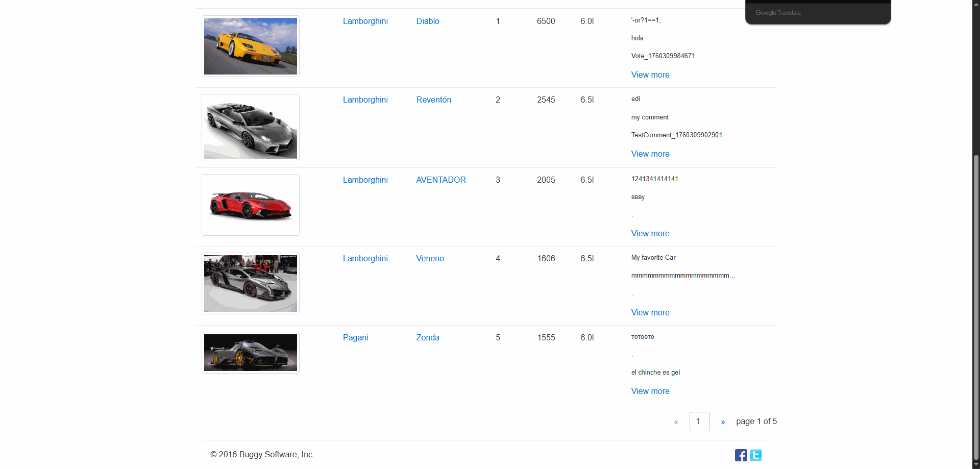This screenshot has width=980, height=469.
Task: Open the red Aventador car image
Action: coord(251,205)
